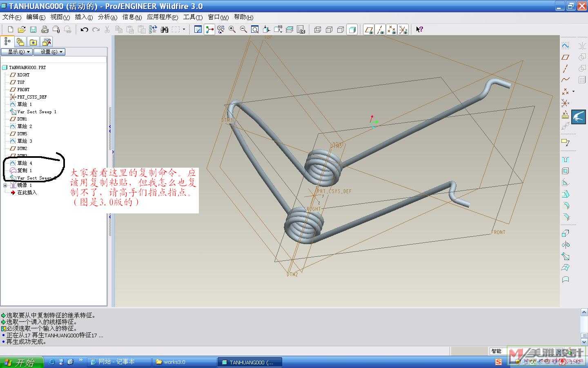Switch to Hidden Line display mode
The width and height of the screenshot is (588, 368).
click(329, 29)
